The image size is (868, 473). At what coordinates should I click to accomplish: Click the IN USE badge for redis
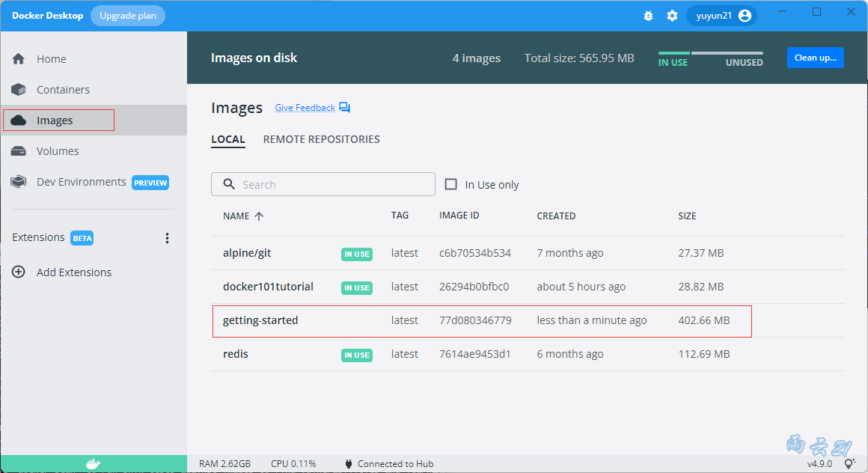[x=356, y=355]
